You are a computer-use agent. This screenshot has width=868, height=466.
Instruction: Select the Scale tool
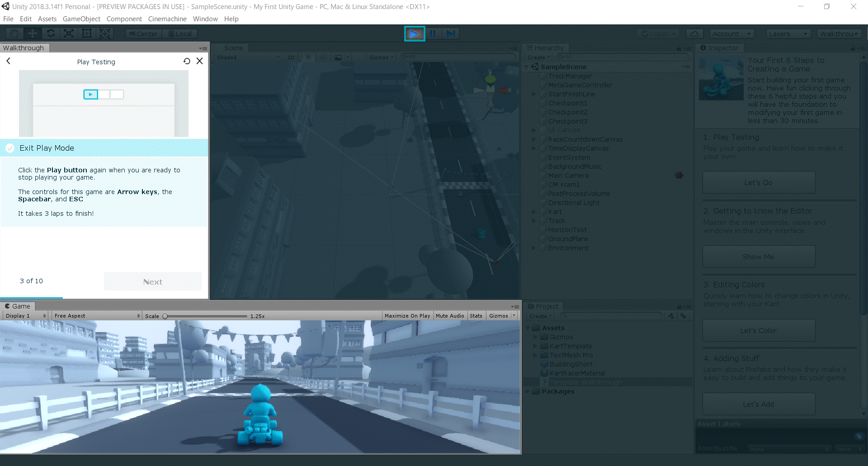69,33
